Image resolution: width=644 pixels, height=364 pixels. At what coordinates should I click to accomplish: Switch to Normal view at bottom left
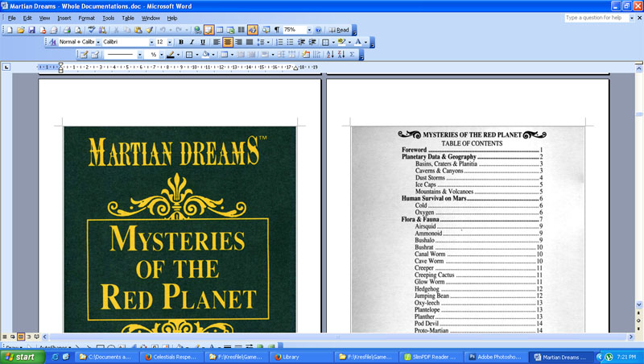(5, 337)
